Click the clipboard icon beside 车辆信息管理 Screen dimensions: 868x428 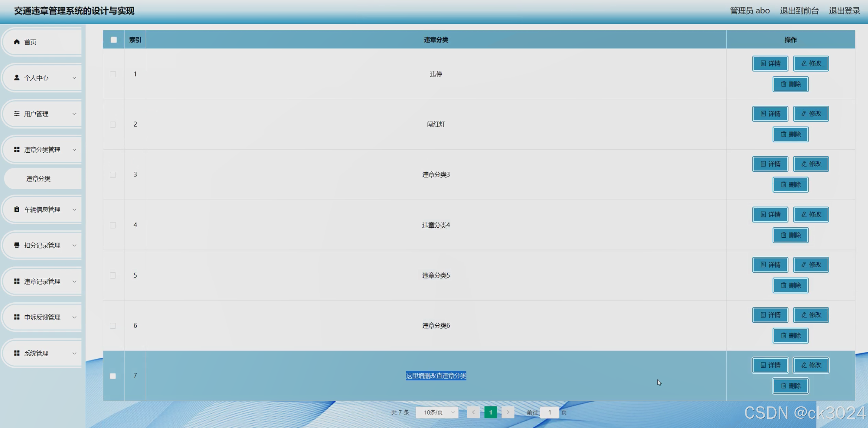(17, 210)
